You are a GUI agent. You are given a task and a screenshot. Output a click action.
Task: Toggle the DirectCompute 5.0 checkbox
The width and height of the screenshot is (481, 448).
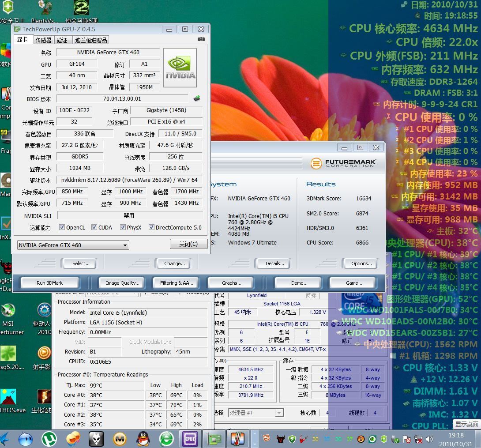click(x=151, y=227)
